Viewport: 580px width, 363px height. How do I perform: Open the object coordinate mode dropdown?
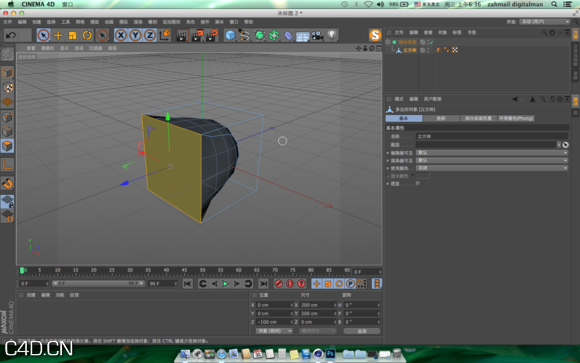click(274, 331)
